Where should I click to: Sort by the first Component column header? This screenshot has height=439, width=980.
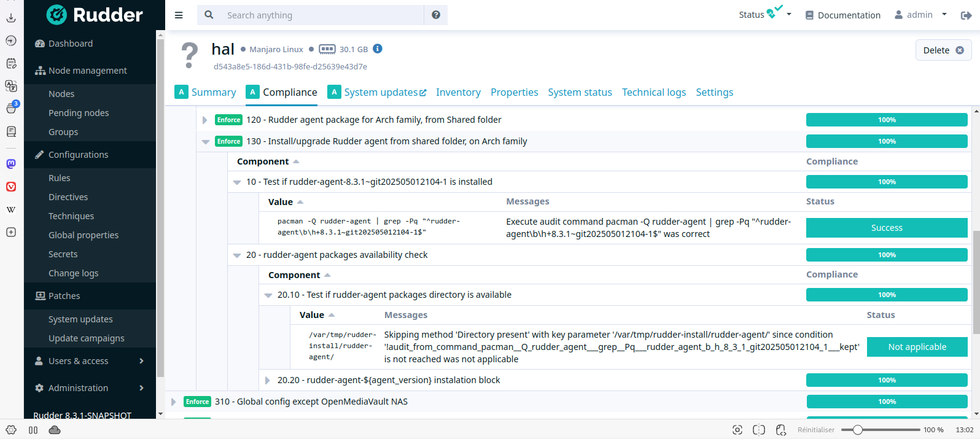click(268, 161)
